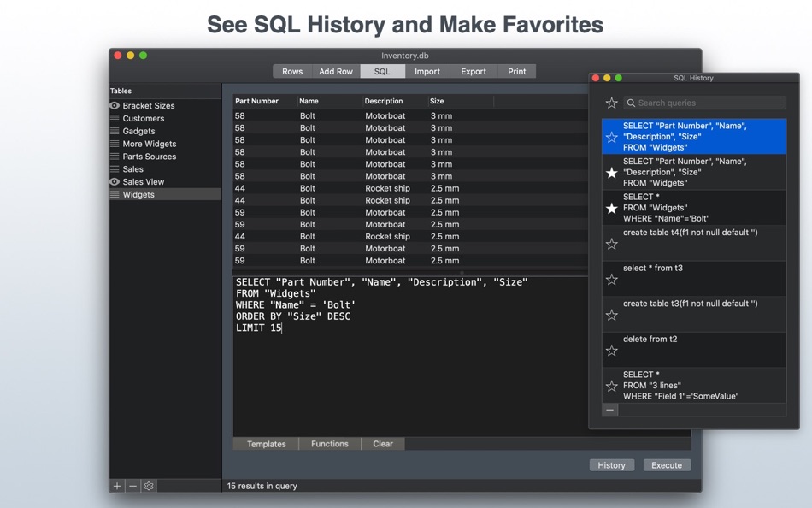
Task: Click the More Widgets table icon
Action: click(115, 144)
